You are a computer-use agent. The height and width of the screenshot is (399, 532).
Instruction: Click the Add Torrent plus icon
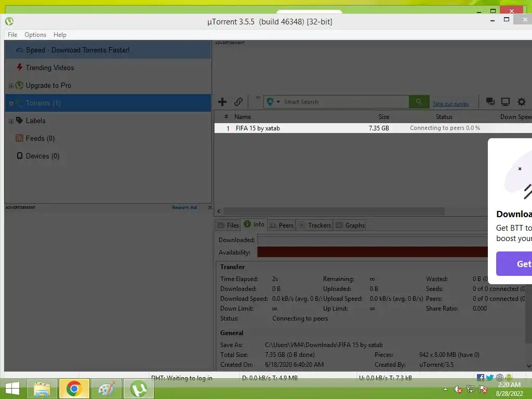point(222,102)
